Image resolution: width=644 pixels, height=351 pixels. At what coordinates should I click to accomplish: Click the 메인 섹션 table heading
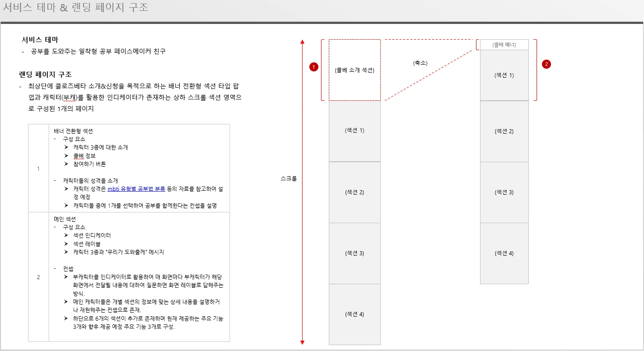tap(65, 219)
